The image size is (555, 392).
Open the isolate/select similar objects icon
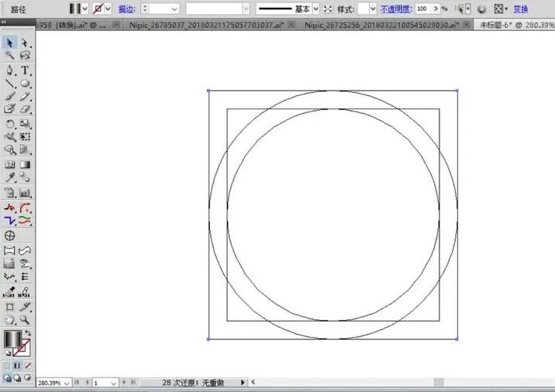pos(460,9)
